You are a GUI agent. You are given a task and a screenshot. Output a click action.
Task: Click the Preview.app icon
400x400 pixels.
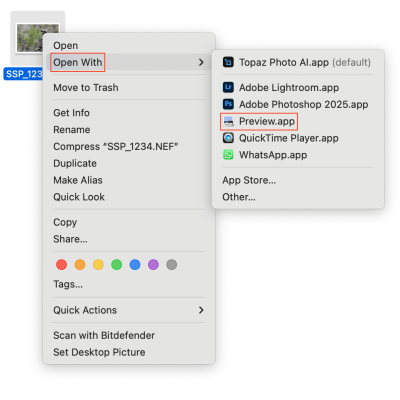(x=228, y=121)
